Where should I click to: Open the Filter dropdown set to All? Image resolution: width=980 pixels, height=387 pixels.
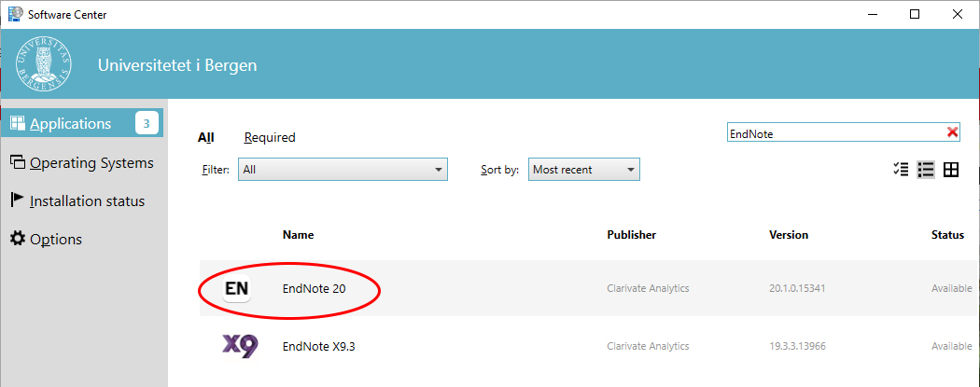(x=343, y=169)
